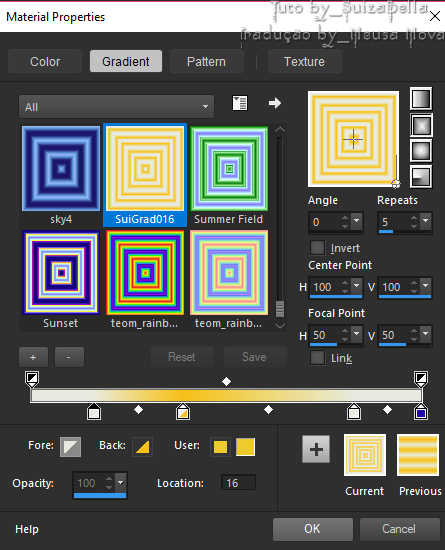Screen dimensions: 445x550
Task: Select the Linear gradient style icon
Action: (x=421, y=99)
